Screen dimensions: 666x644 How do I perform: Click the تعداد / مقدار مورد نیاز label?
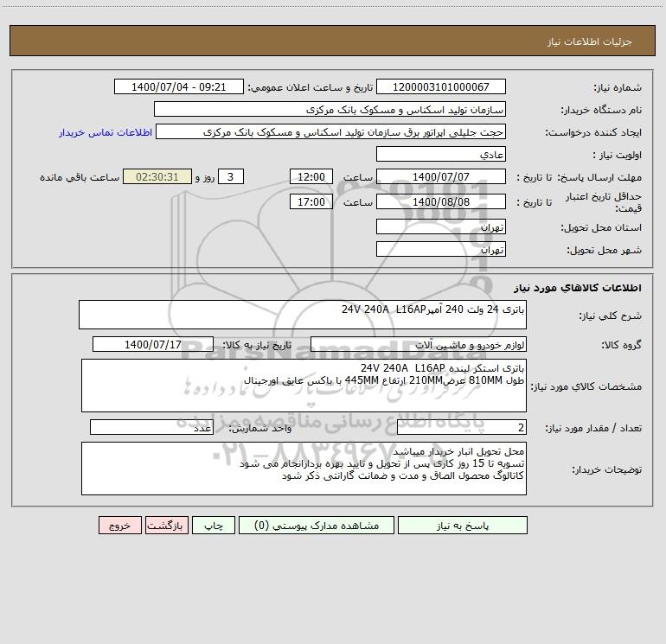[593, 428]
